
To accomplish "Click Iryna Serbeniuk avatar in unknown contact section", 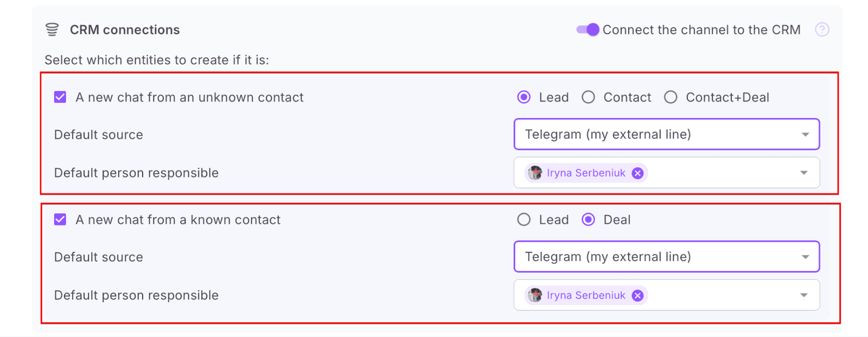I will coord(535,173).
